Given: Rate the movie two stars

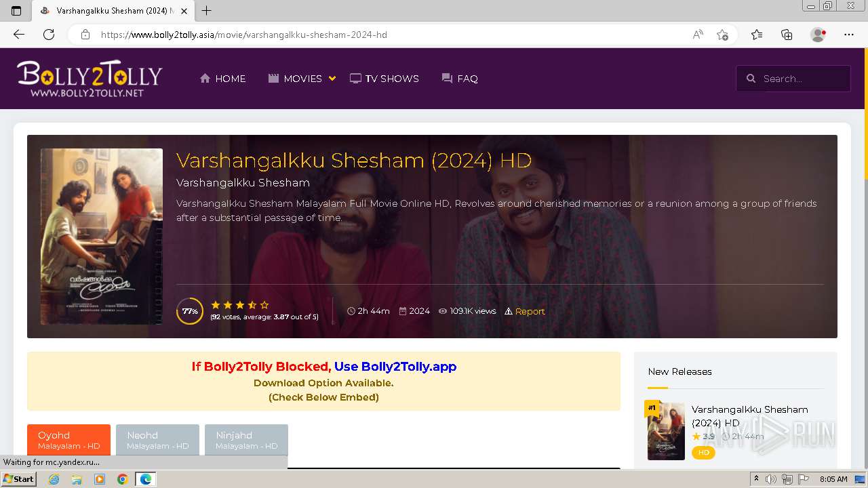Looking at the screenshot, I should click(228, 305).
